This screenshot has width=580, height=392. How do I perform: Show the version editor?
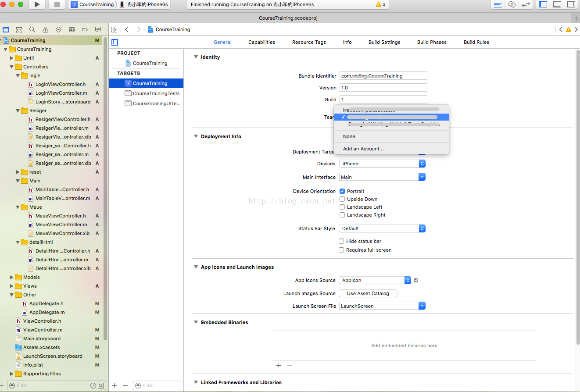525,4
